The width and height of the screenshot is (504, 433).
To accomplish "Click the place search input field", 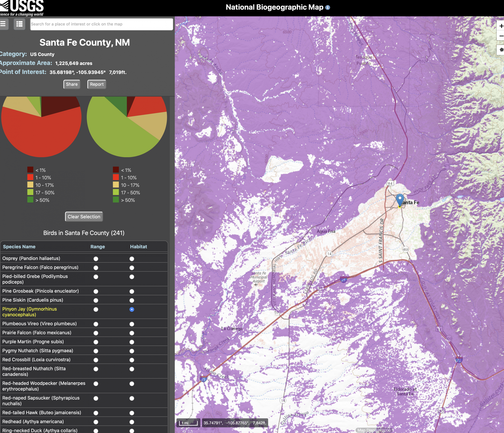I will click(x=101, y=24).
